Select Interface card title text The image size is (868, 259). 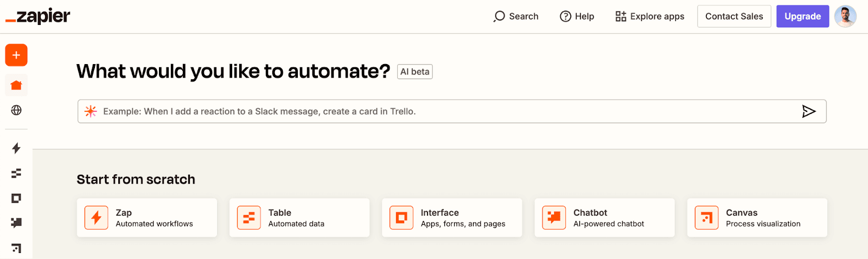coord(440,213)
